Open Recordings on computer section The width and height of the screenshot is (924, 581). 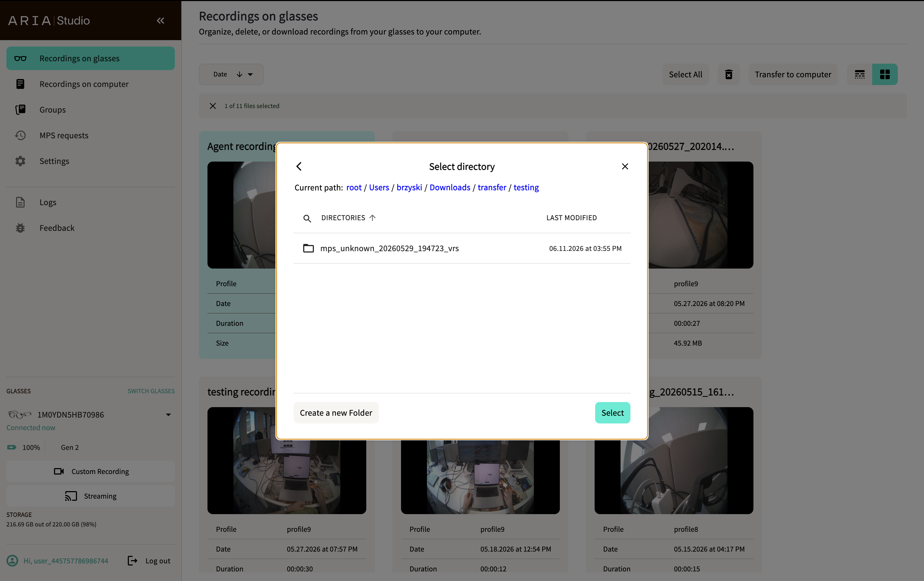coord(91,84)
